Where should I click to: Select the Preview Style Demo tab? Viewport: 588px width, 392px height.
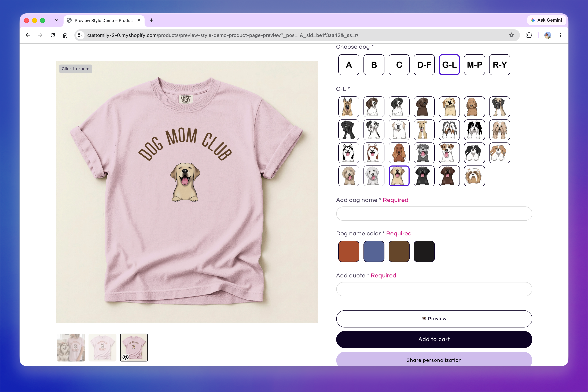coord(104,20)
